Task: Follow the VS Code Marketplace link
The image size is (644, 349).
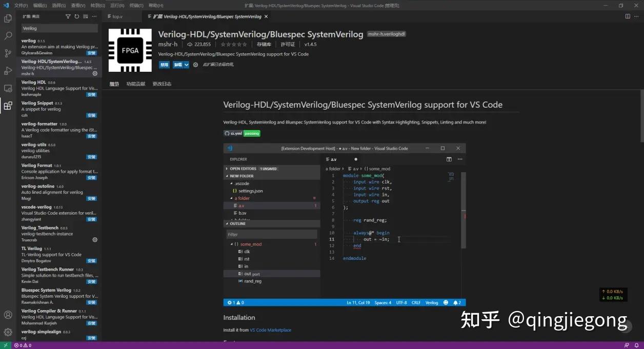Action: tap(270, 330)
